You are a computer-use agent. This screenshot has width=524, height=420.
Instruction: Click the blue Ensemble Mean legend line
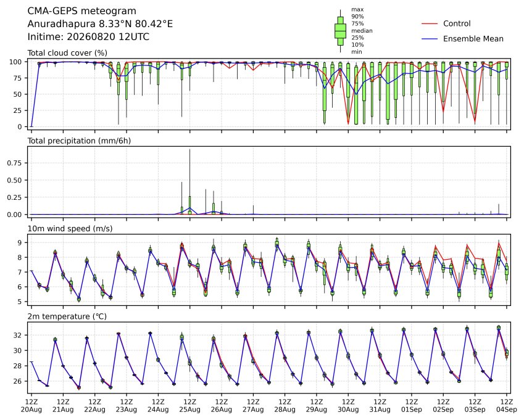point(430,39)
